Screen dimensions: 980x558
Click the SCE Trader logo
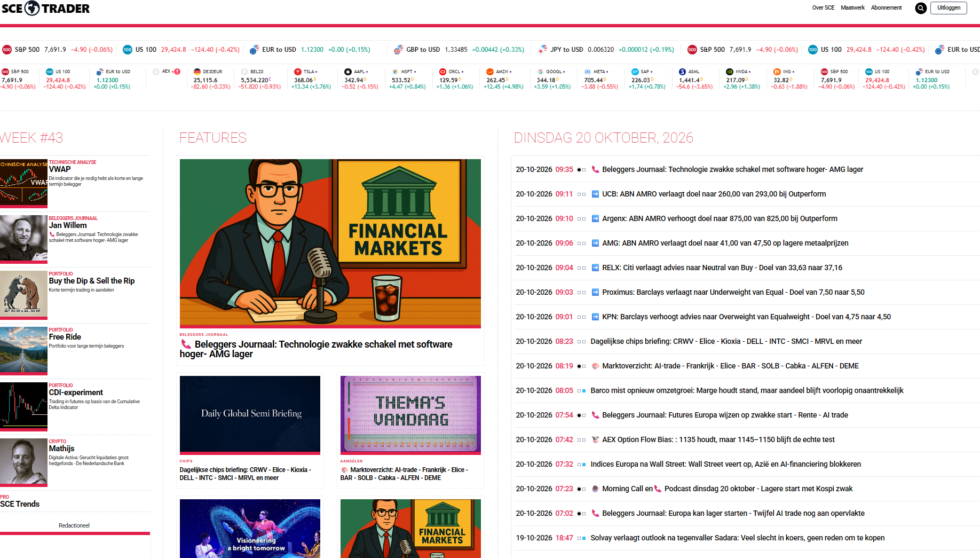tap(45, 8)
